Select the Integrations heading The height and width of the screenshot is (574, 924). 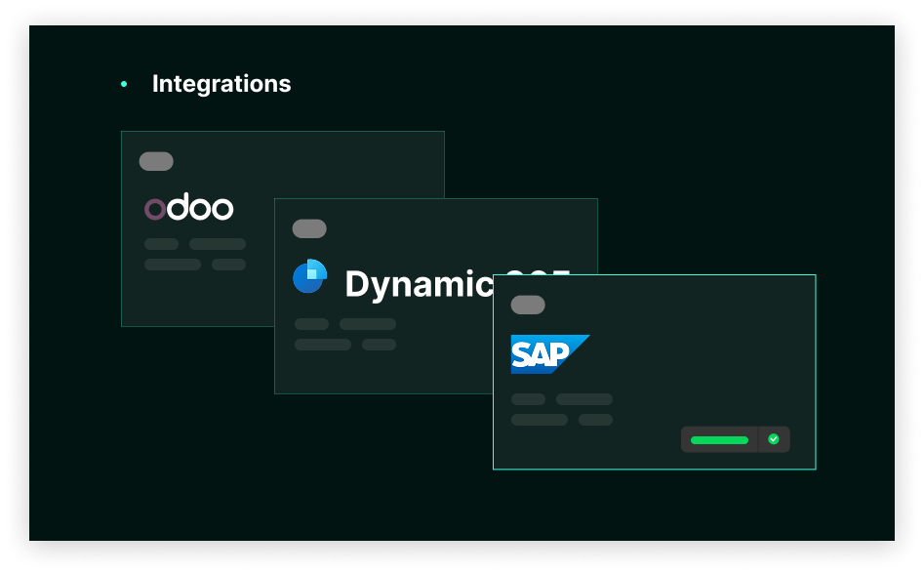click(221, 84)
